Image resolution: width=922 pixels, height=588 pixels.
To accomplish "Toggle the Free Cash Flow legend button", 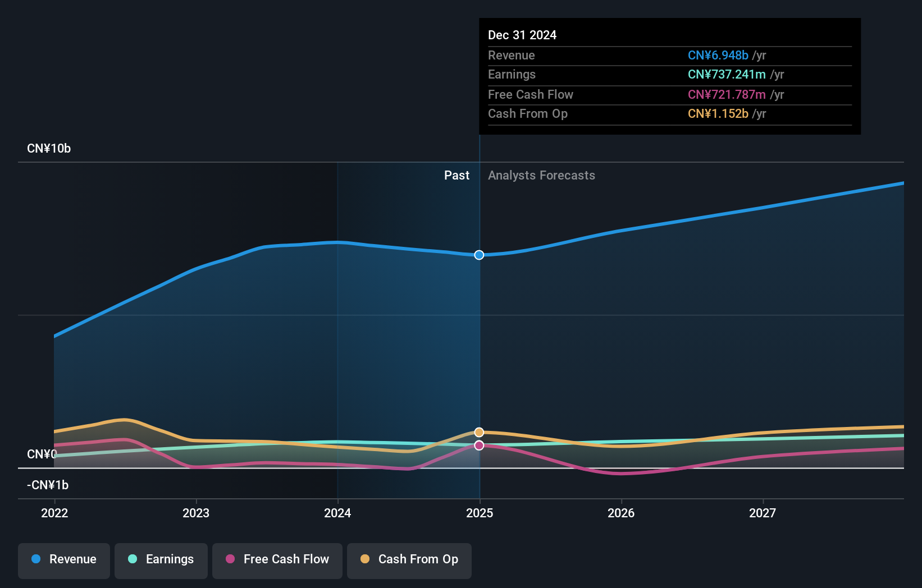I will pyautogui.click(x=277, y=561).
